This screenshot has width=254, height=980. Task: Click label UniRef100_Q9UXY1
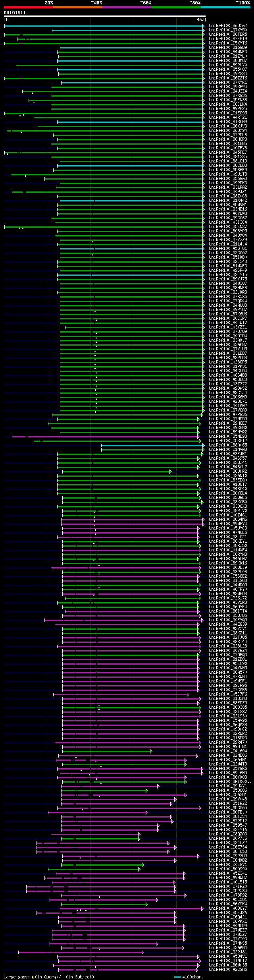point(228,786)
